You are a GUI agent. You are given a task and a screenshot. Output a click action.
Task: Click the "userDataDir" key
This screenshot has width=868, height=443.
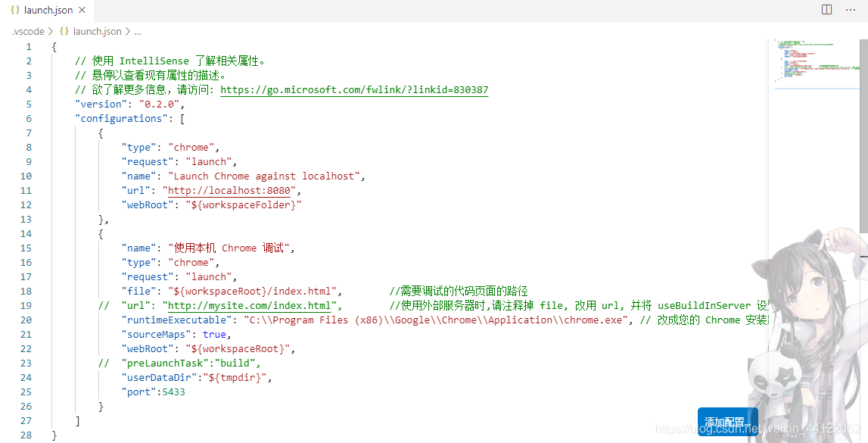(x=159, y=378)
